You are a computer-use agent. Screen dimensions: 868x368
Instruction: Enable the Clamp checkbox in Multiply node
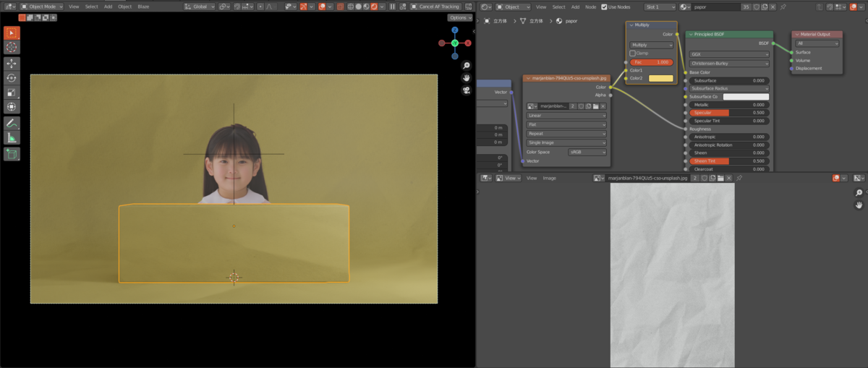pos(633,54)
